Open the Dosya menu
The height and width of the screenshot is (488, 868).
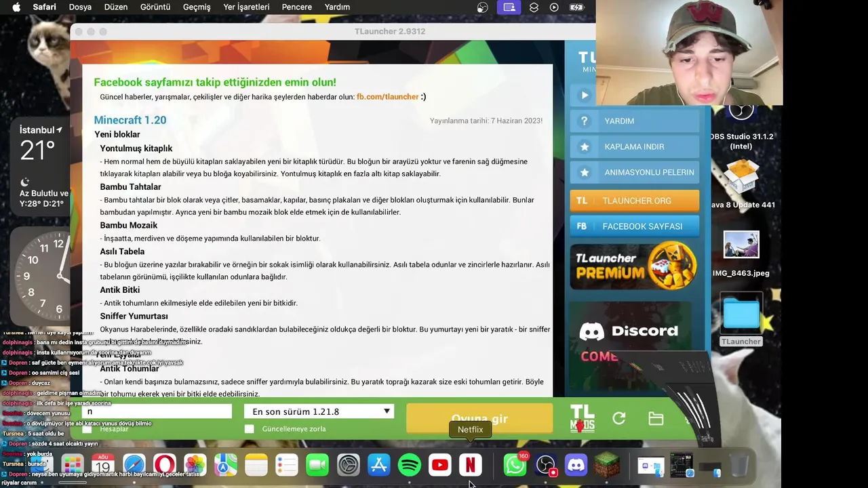(80, 7)
